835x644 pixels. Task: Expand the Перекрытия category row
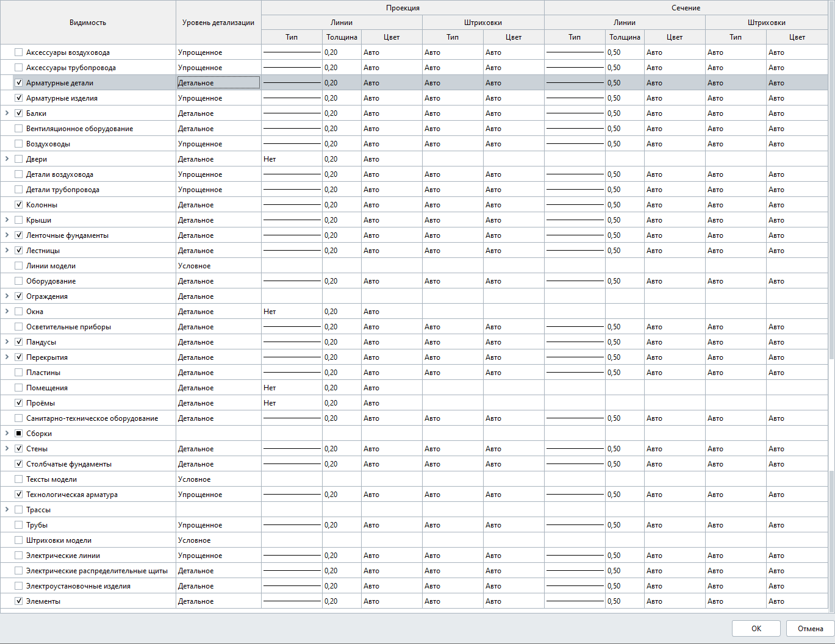7,357
